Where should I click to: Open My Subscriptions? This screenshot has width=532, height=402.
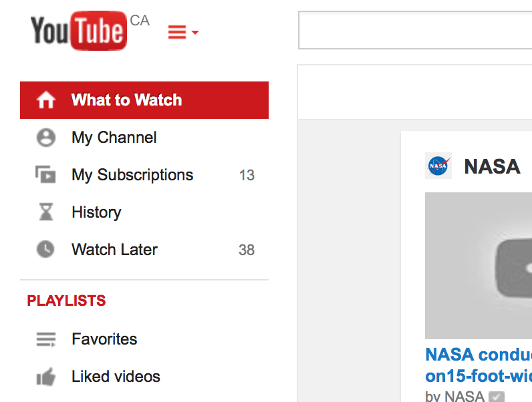(x=132, y=175)
